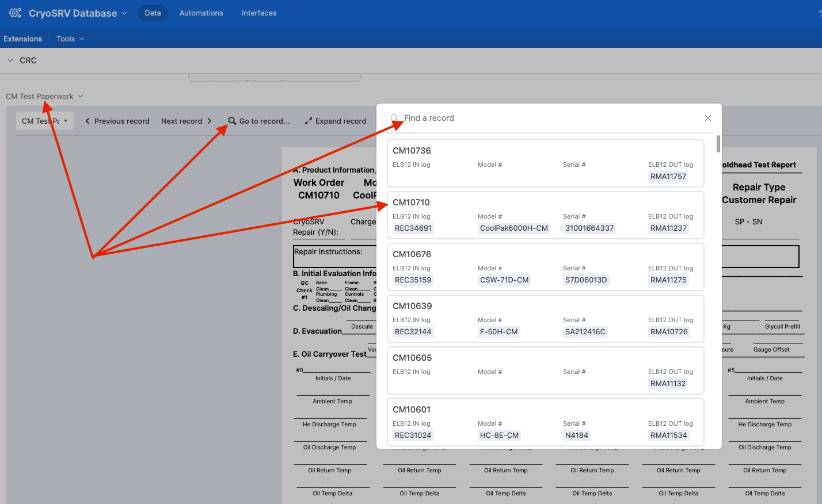
Task: Click the magnifying glass on Go to record
Action: 231,121
